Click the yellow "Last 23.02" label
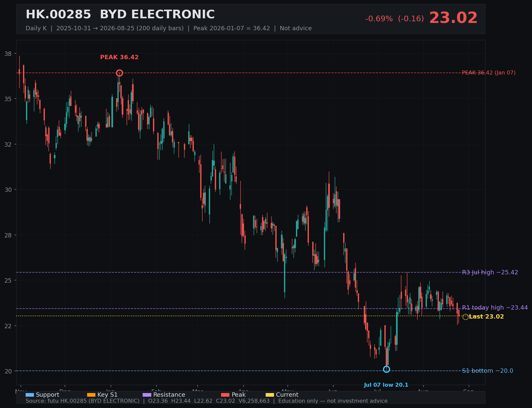The height and width of the screenshot is (408, 532). [486, 317]
